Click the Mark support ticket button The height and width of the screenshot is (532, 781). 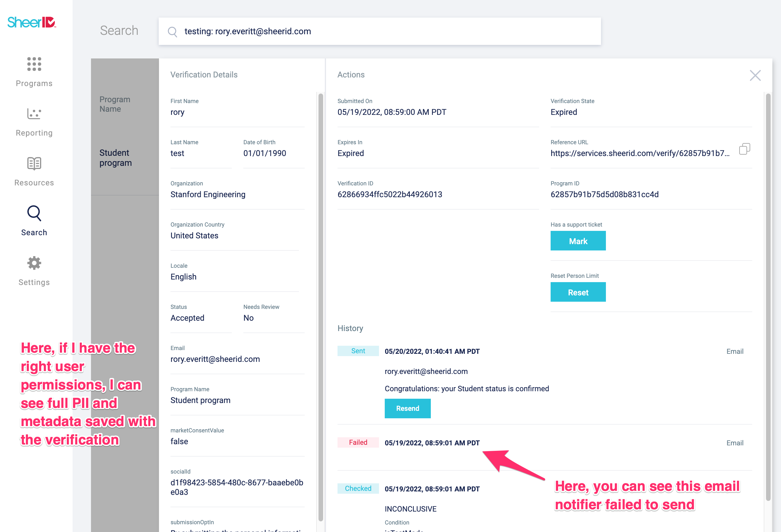578,241
